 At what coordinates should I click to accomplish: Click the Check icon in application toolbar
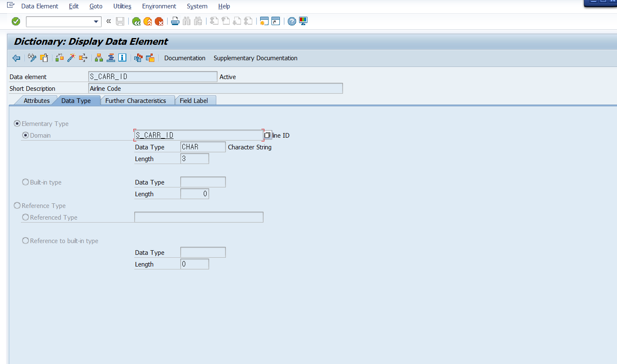60,58
